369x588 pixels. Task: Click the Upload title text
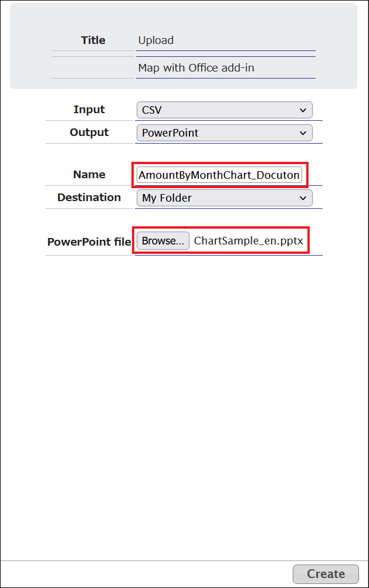point(156,40)
